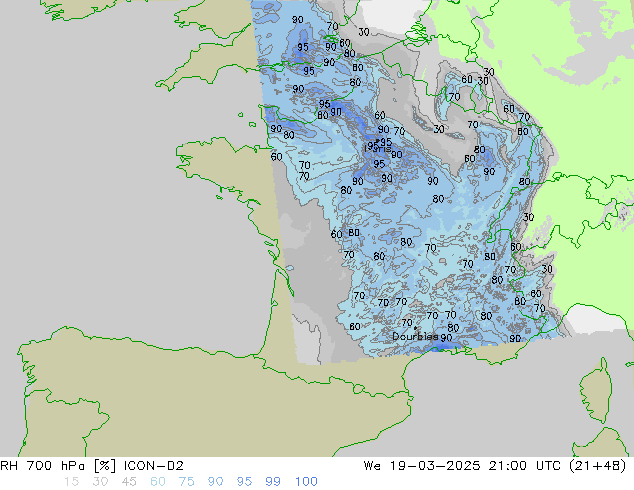This screenshot has width=634, height=490.
Task: Click the Paris city label on the map
Action: point(378,148)
